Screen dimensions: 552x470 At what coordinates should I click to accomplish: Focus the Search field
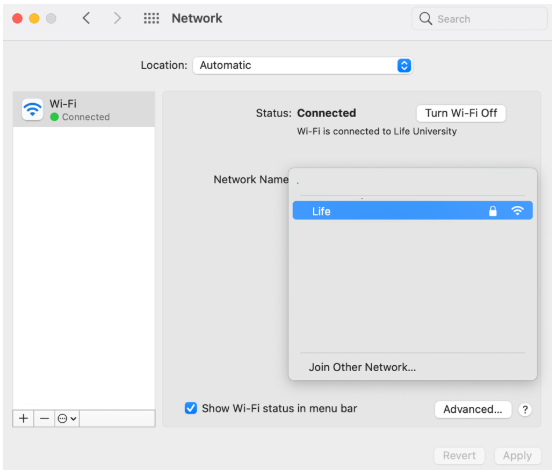coord(479,18)
